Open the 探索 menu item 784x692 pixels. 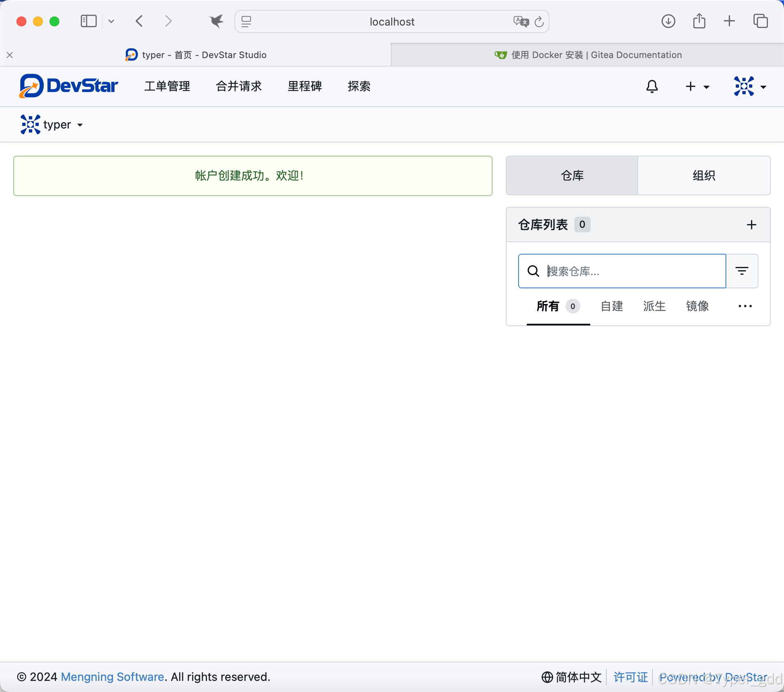[359, 86]
